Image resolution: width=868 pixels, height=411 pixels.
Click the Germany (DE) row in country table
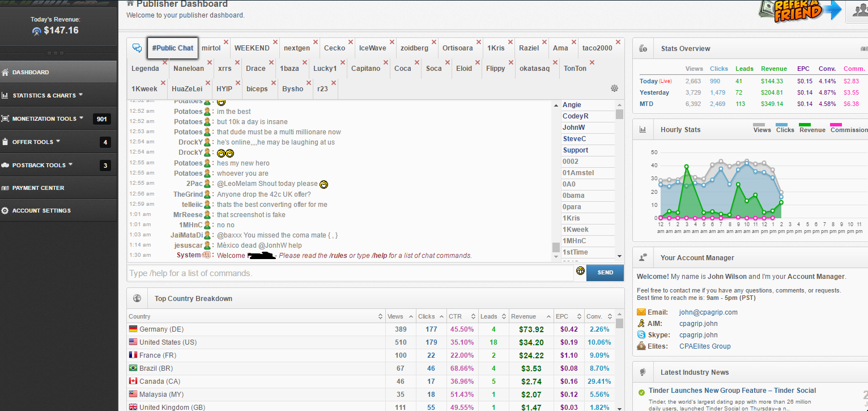click(x=371, y=329)
